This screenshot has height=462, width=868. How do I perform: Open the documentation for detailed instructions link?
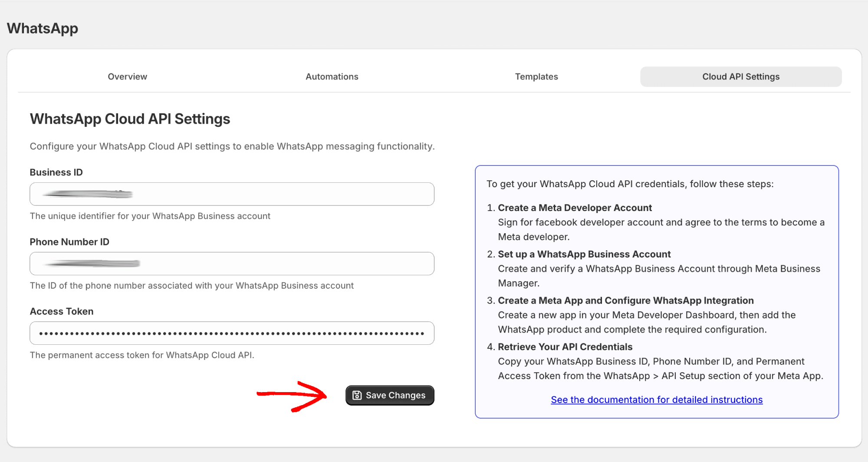[x=656, y=399]
